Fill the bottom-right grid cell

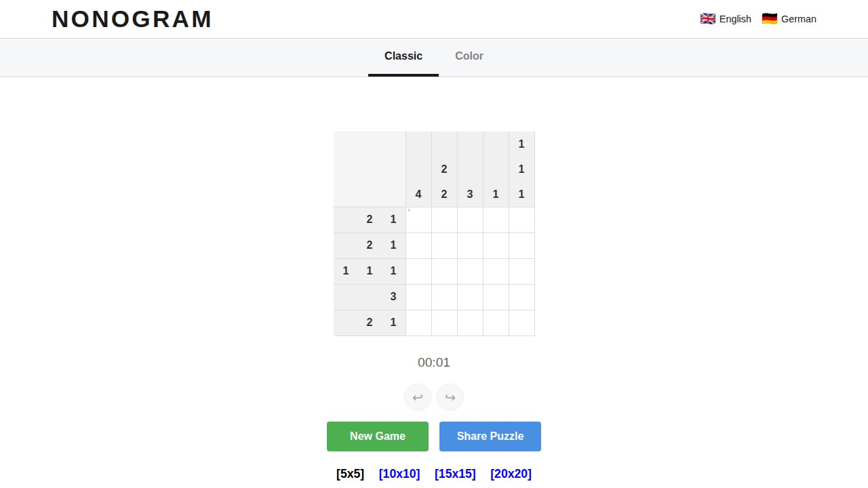click(521, 323)
